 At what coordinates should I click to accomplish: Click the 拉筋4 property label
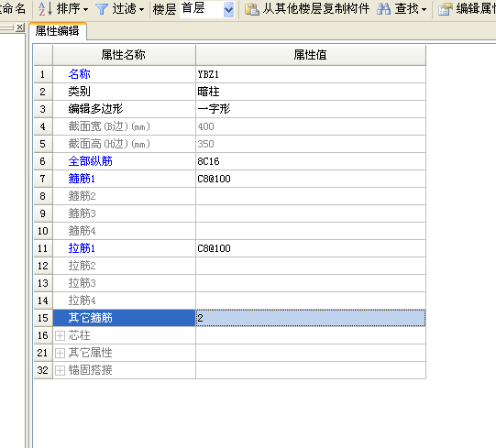82,300
